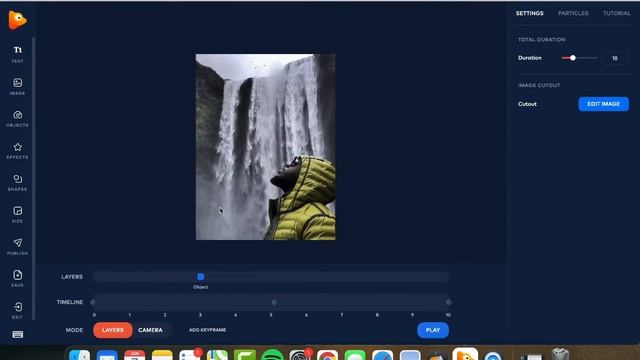Open the Text tool in the sidebar
The image size is (640, 360).
(17, 54)
